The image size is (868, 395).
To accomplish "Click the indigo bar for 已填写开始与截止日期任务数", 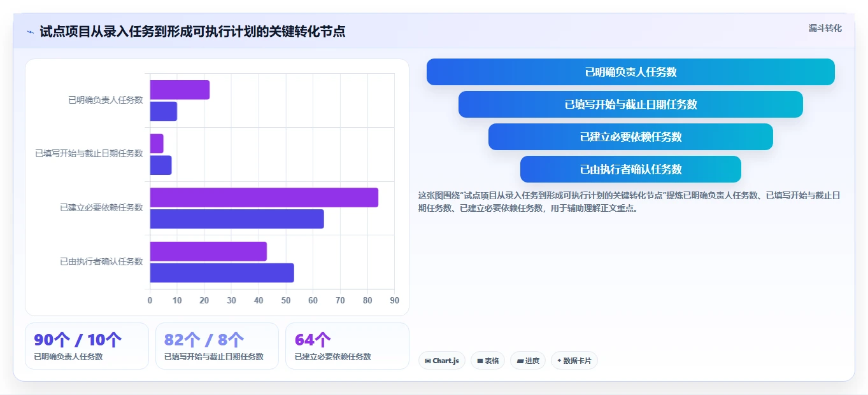I will pyautogui.click(x=161, y=165).
